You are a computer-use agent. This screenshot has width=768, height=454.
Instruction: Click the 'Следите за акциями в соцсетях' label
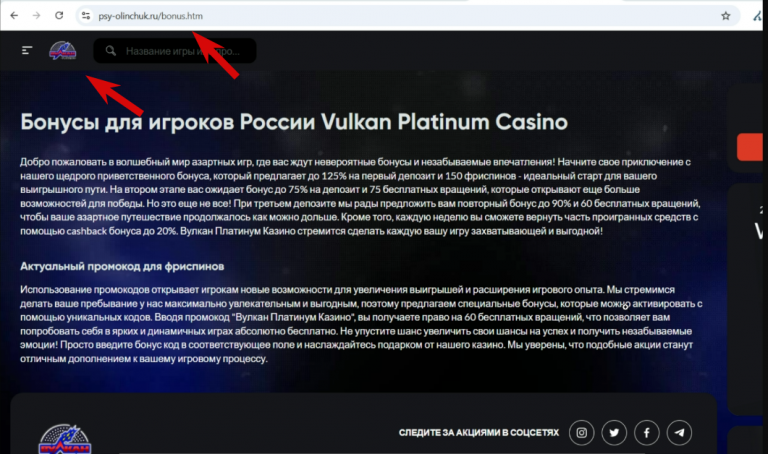pos(479,432)
